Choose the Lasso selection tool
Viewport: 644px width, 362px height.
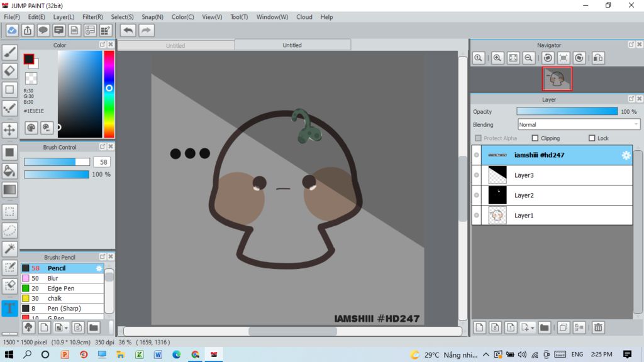click(x=9, y=230)
